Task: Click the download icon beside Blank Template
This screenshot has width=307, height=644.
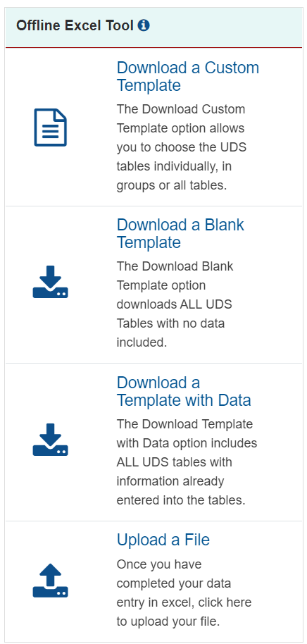Action: 51,282
